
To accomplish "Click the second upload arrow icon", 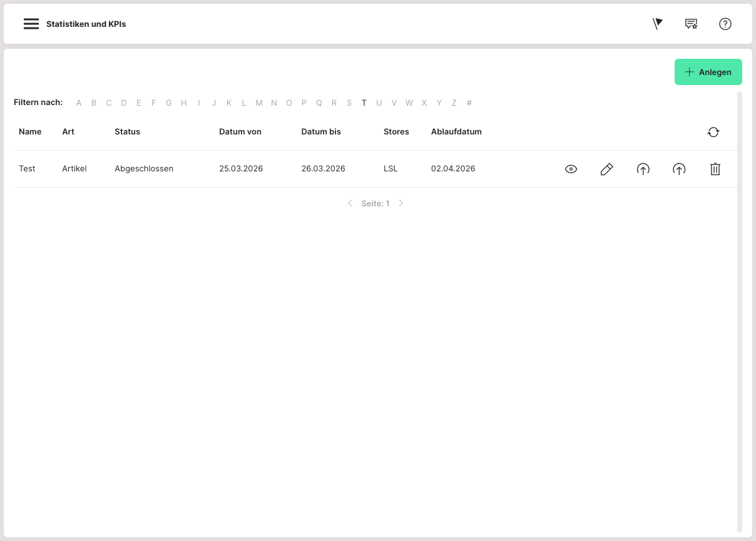I will (x=679, y=169).
